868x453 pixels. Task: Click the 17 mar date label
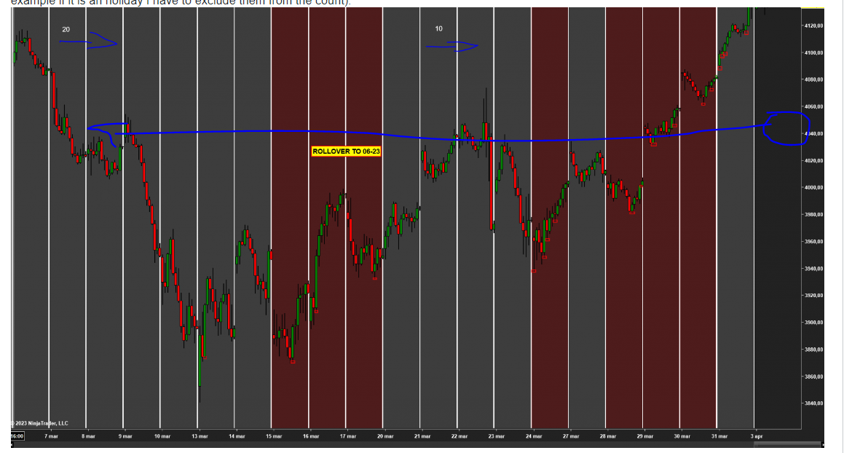(x=348, y=436)
